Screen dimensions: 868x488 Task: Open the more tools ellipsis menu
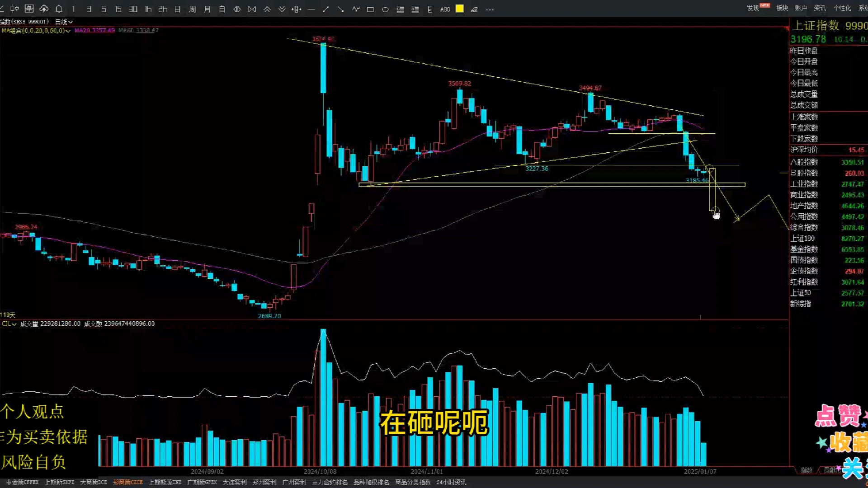[490, 9]
